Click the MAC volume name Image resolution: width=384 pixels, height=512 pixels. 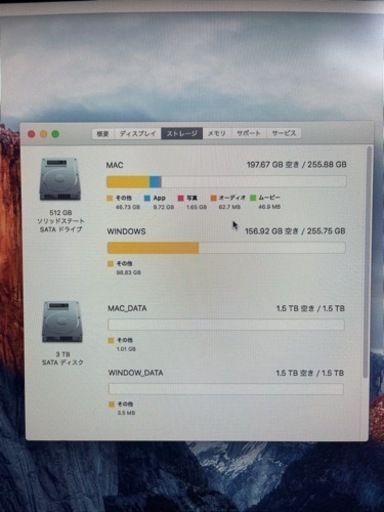click(x=115, y=165)
